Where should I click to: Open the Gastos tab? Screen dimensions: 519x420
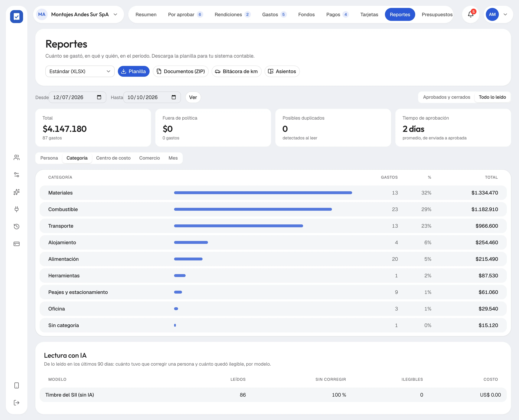(274, 15)
